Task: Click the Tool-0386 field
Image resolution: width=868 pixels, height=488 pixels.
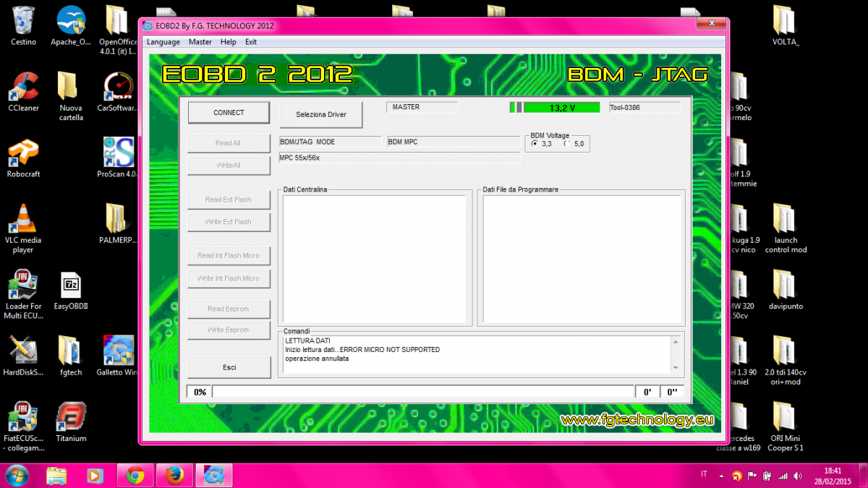Action: [x=644, y=107]
